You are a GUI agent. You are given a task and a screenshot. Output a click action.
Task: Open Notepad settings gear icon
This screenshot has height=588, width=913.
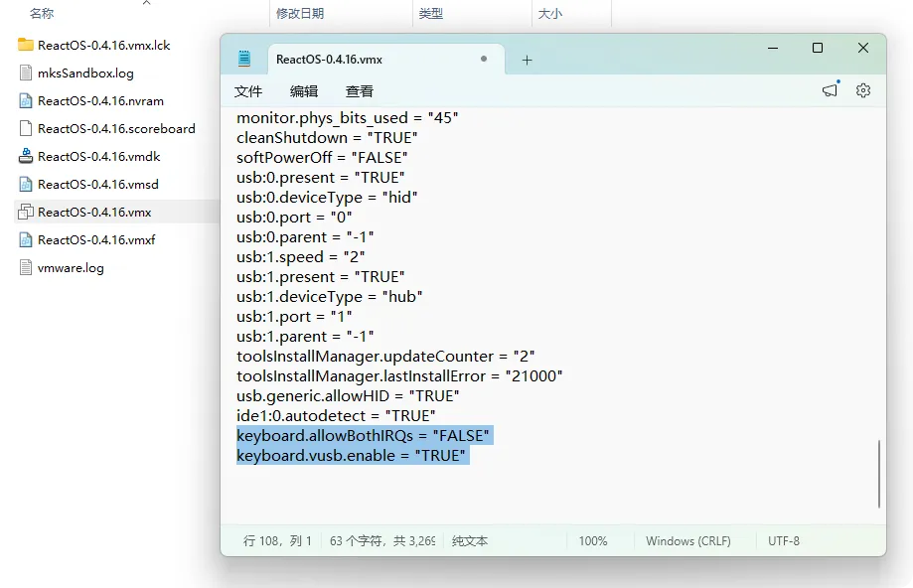pyautogui.click(x=863, y=90)
